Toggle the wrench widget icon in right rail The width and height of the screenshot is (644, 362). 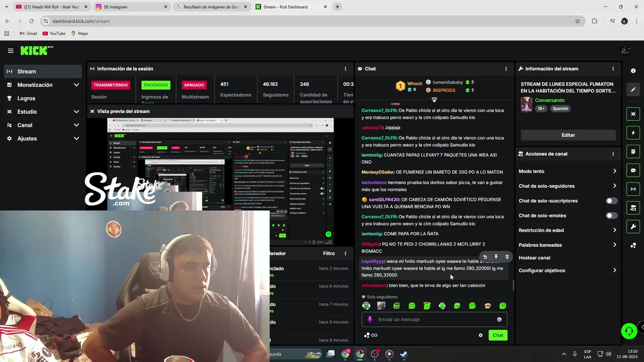(633, 227)
